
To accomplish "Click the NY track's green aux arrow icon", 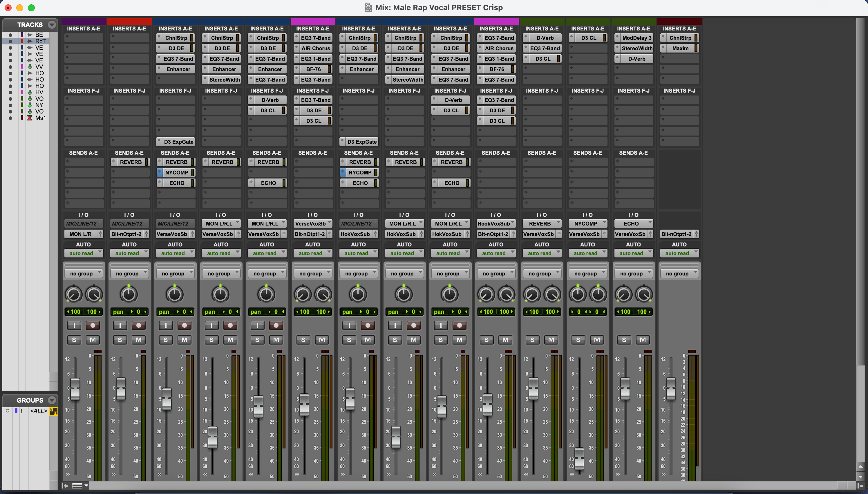I will (30, 105).
